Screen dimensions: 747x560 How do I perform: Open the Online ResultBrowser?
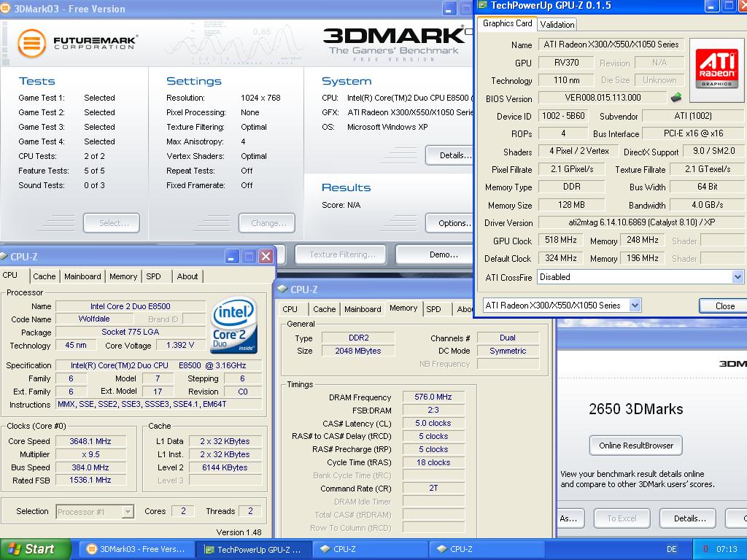tap(635, 446)
